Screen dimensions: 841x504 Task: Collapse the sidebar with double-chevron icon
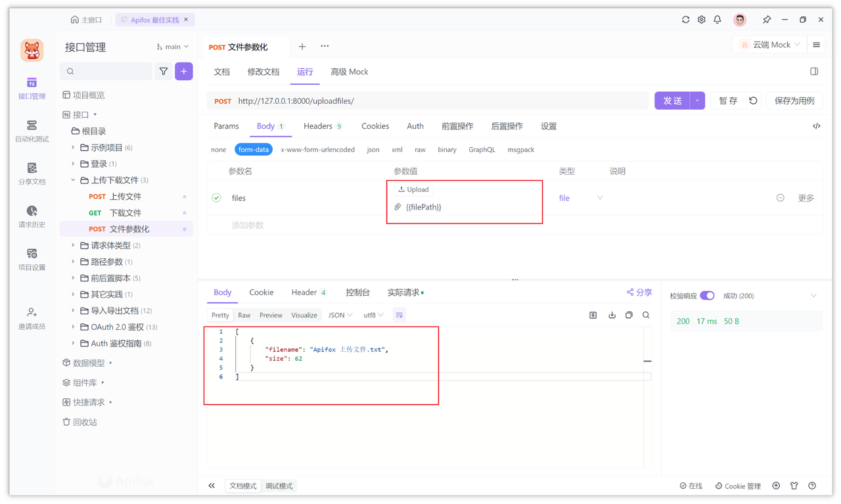click(x=212, y=486)
